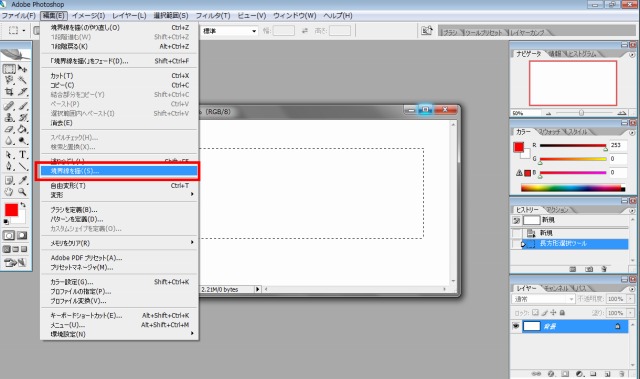The image size is (640, 379).
Task: Select the Crop tool
Action: (9, 92)
